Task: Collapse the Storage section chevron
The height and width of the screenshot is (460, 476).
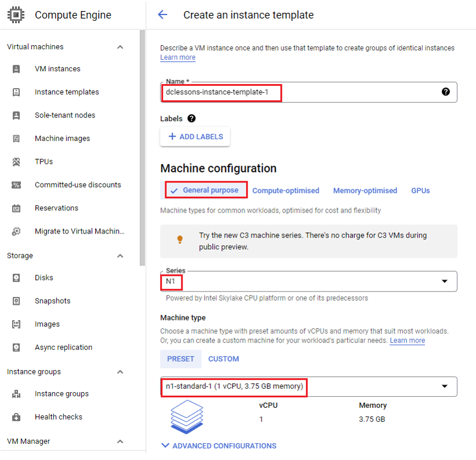Action: [120, 256]
